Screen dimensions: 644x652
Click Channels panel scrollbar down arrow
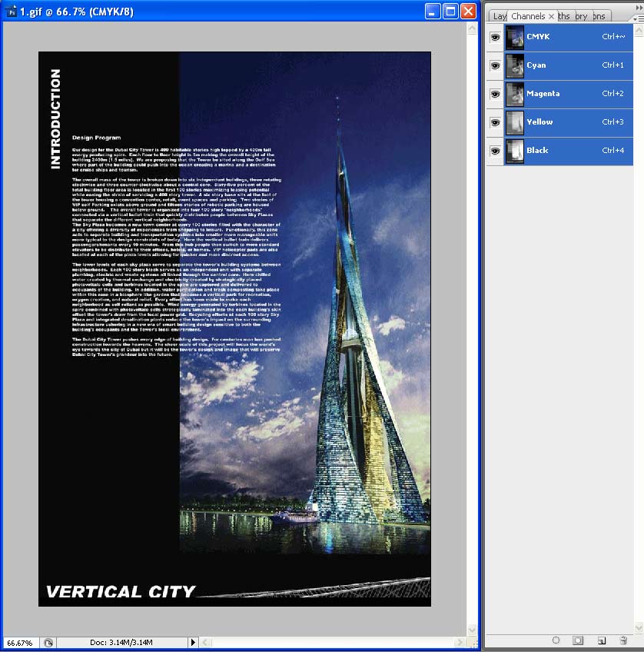coord(639,628)
